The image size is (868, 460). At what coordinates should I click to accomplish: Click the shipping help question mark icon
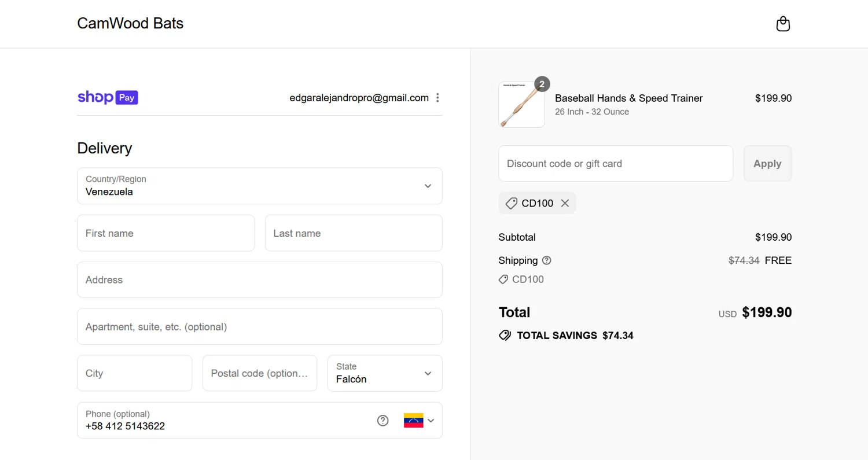click(x=547, y=260)
